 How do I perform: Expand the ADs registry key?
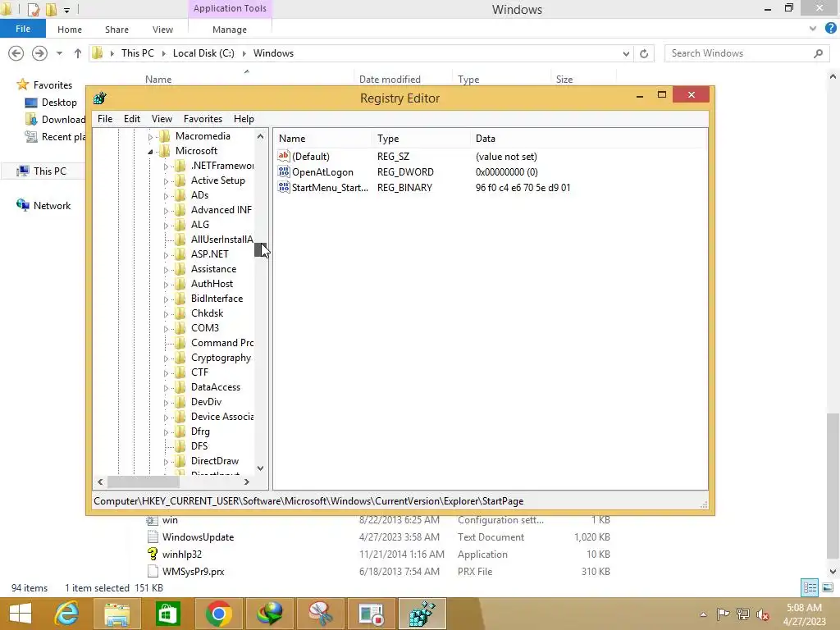click(x=166, y=196)
